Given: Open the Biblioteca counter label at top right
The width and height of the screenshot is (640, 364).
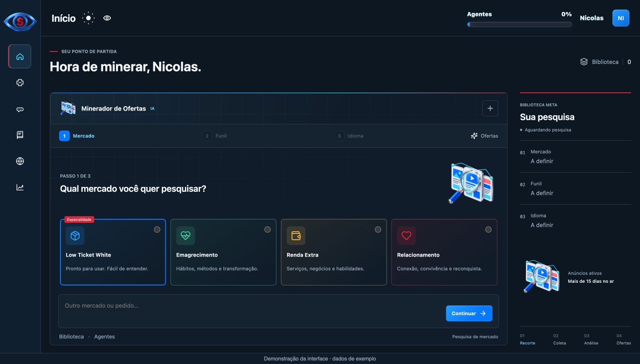Looking at the screenshot, I should (x=605, y=62).
